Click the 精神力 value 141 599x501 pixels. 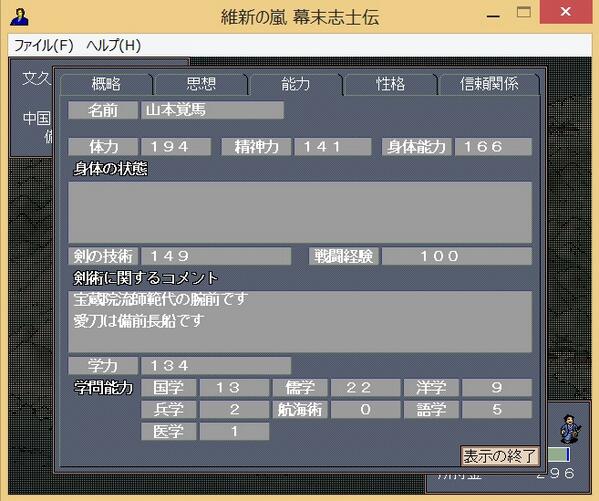click(333, 147)
